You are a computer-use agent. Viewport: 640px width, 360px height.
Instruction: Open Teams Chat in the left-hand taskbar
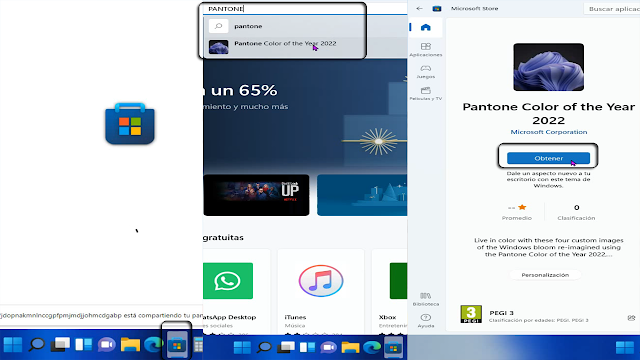[x=107, y=345]
